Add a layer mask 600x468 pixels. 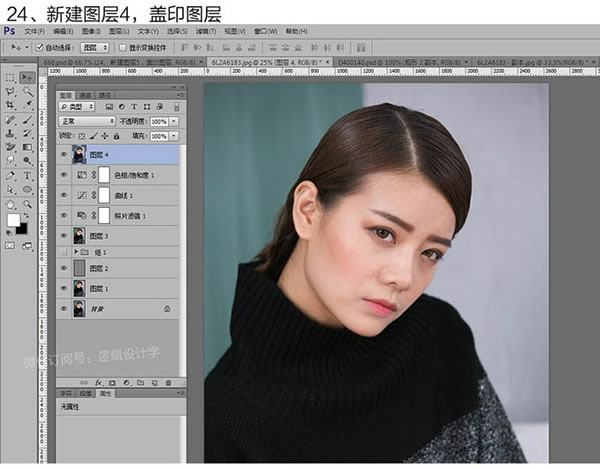tap(112, 383)
